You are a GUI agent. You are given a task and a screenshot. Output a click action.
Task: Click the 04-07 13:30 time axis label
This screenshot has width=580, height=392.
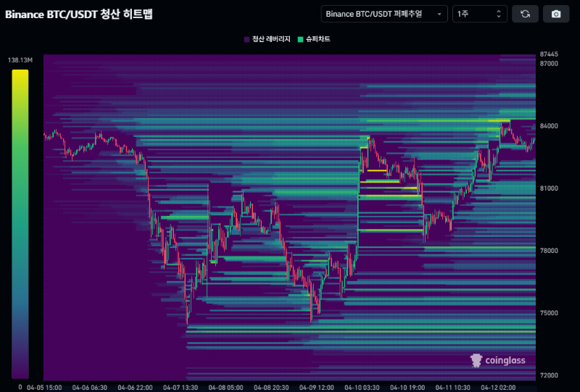[181, 388]
